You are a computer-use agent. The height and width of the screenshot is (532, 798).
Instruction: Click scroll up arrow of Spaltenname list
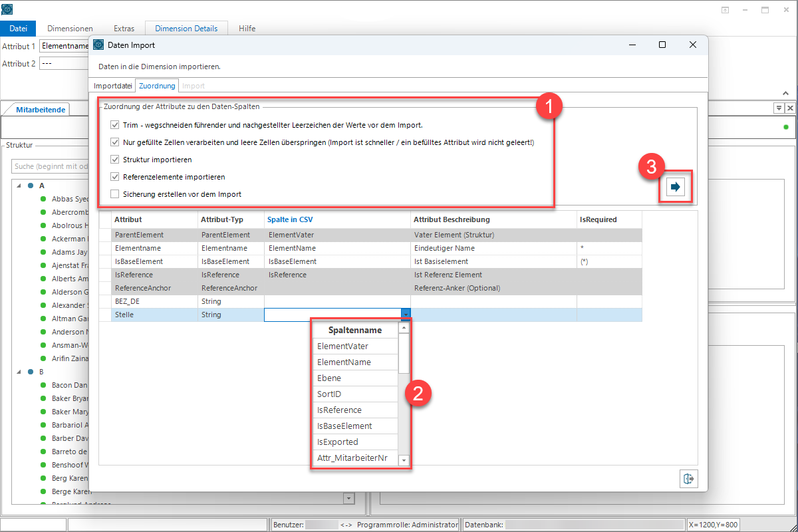[x=404, y=328]
